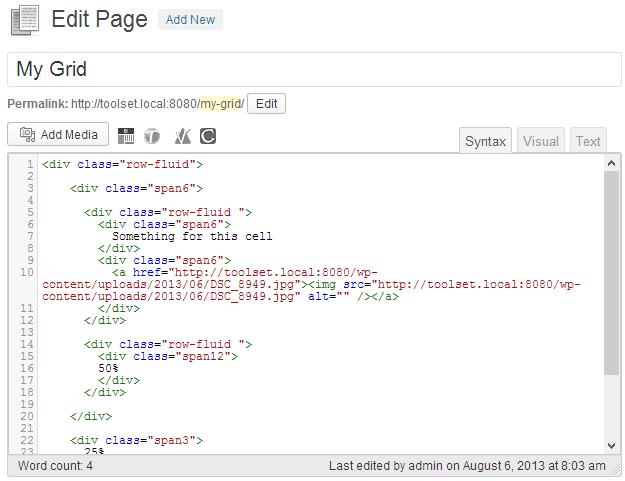Click the Add New page button
The height and width of the screenshot is (481, 625).
191,20
